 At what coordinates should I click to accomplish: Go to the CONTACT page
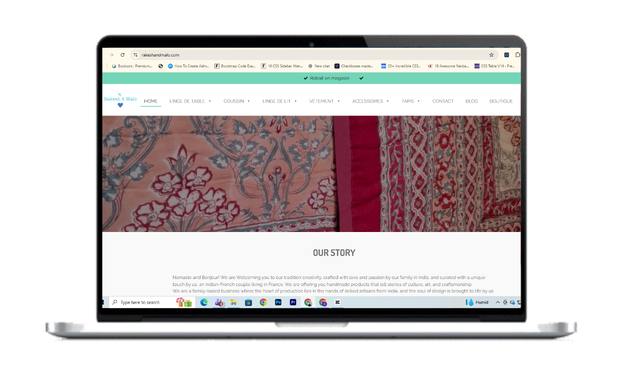click(x=443, y=101)
